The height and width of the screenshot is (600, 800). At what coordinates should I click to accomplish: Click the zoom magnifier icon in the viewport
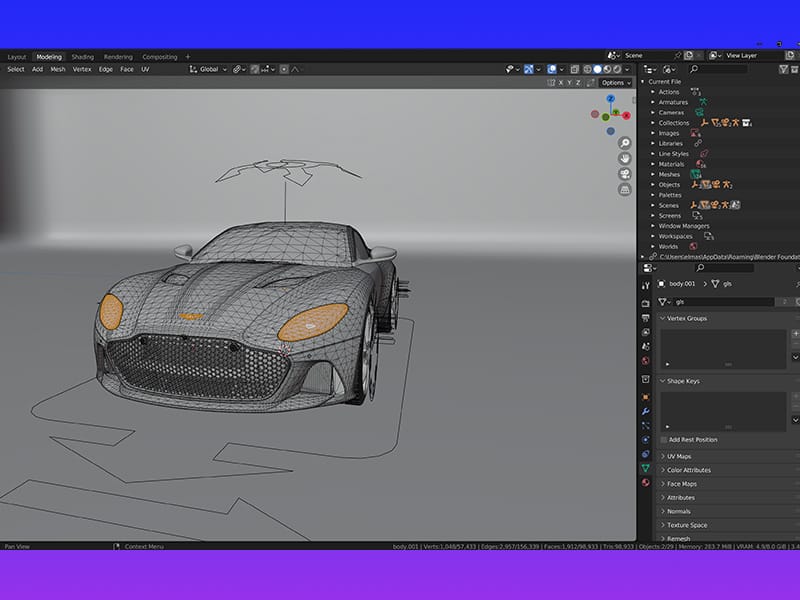tap(624, 142)
